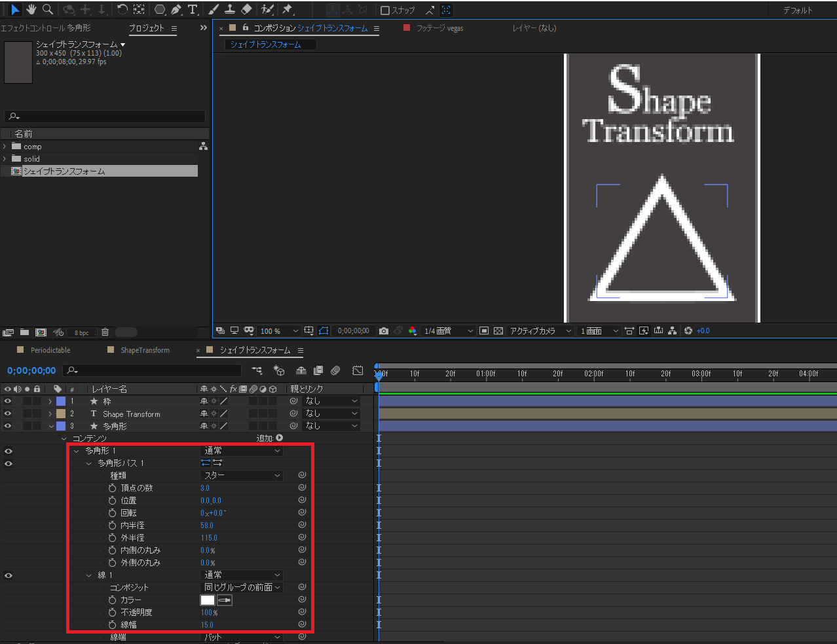Image resolution: width=837 pixels, height=644 pixels.
Task: Switch to the Periodictable timeline tab
Action: click(50, 350)
